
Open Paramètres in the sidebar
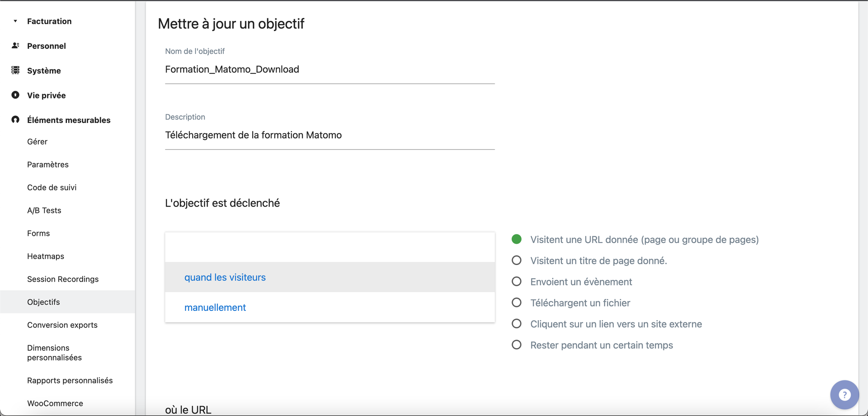tap(48, 165)
